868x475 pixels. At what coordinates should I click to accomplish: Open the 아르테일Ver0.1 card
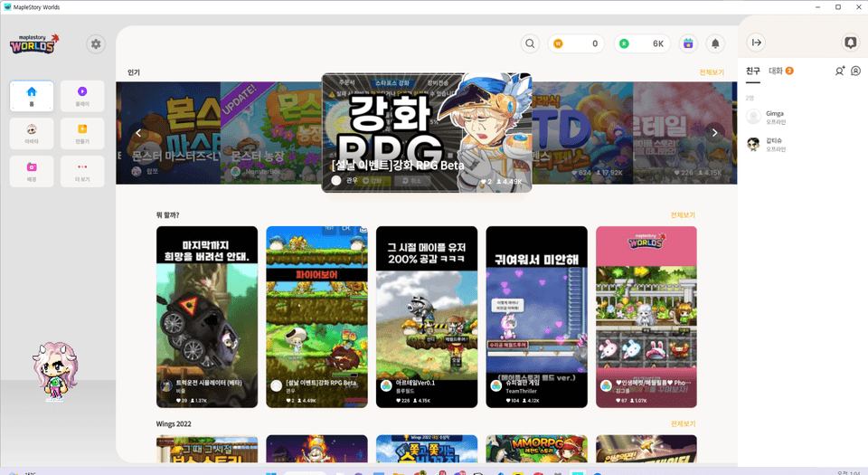pyautogui.click(x=426, y=317)
